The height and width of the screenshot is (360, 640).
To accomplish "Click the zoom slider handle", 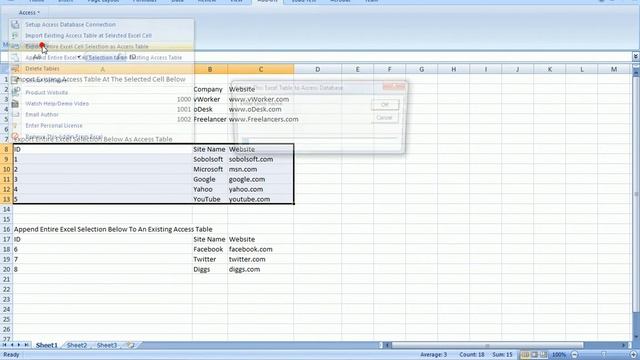I will (604, 355).
